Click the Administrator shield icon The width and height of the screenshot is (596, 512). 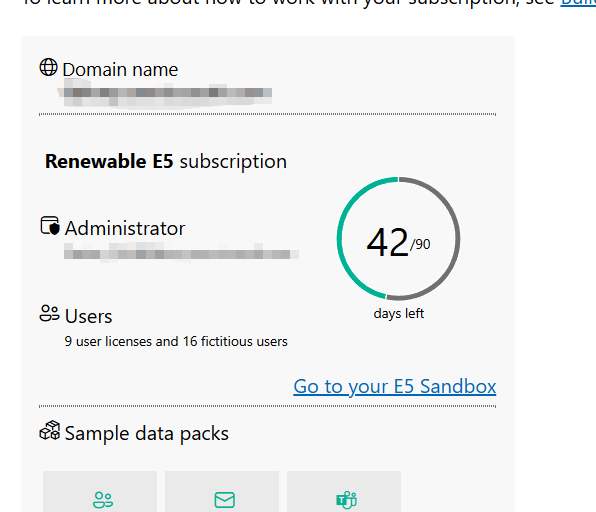[x=50, y=226]
